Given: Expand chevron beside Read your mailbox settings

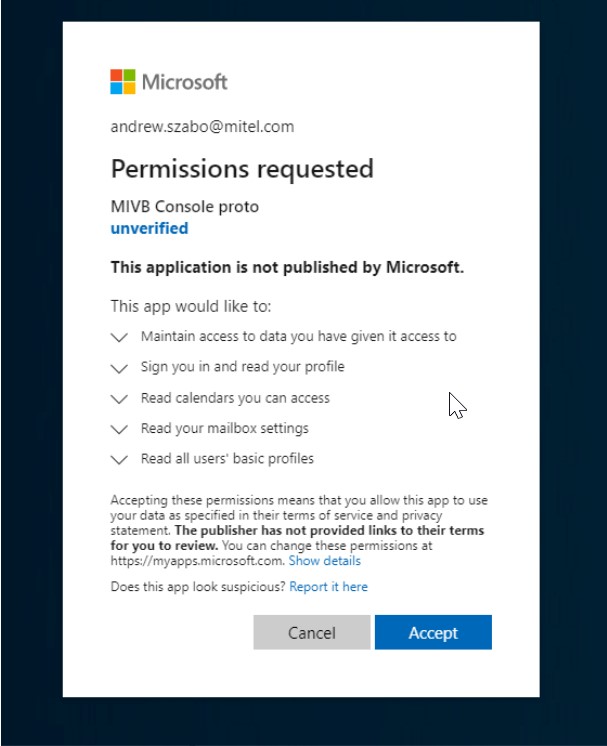Looking at the screenshot, I should [x=119, y=429].
